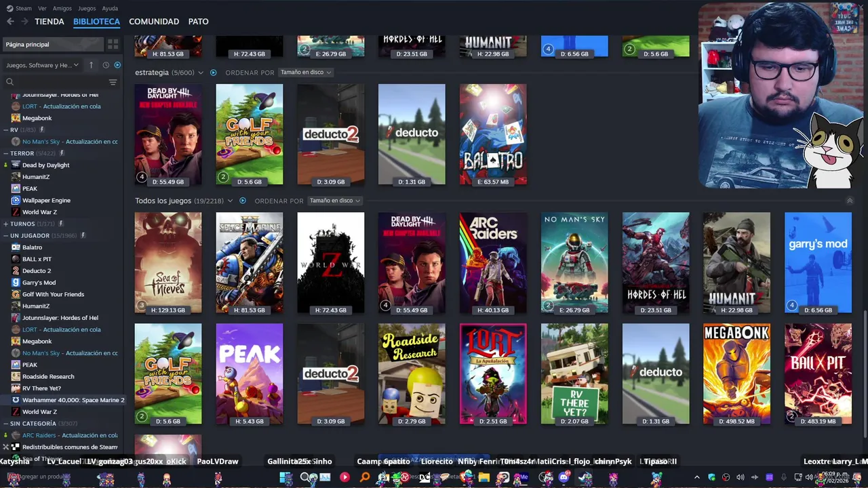Open the Ayuda menu

pos(110,8)
